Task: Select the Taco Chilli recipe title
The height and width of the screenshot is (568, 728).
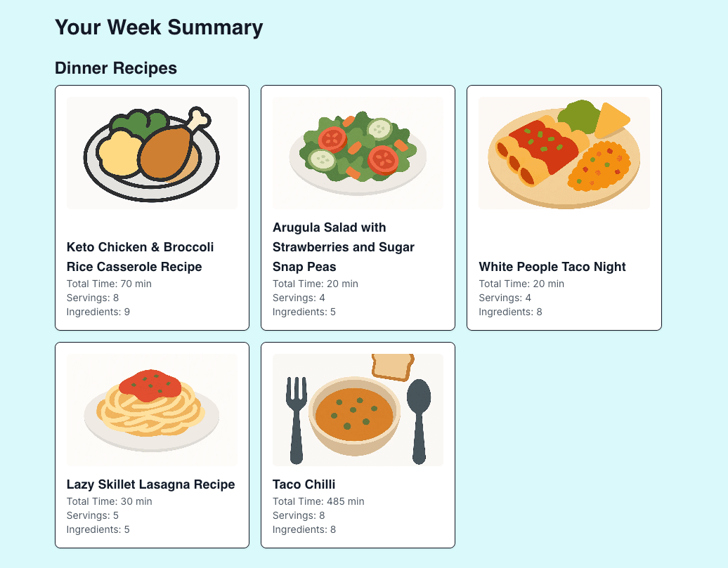Action: 304,484
